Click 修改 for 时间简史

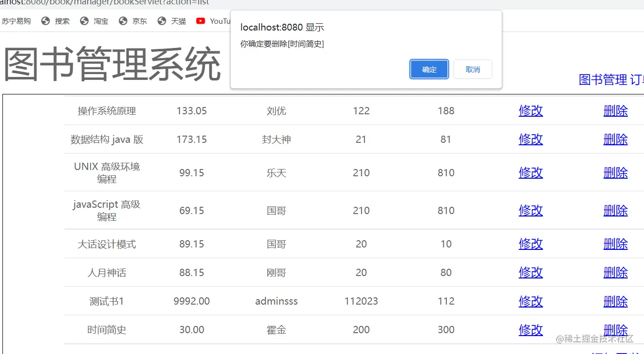pyautogui.click(x=531, y=330)
